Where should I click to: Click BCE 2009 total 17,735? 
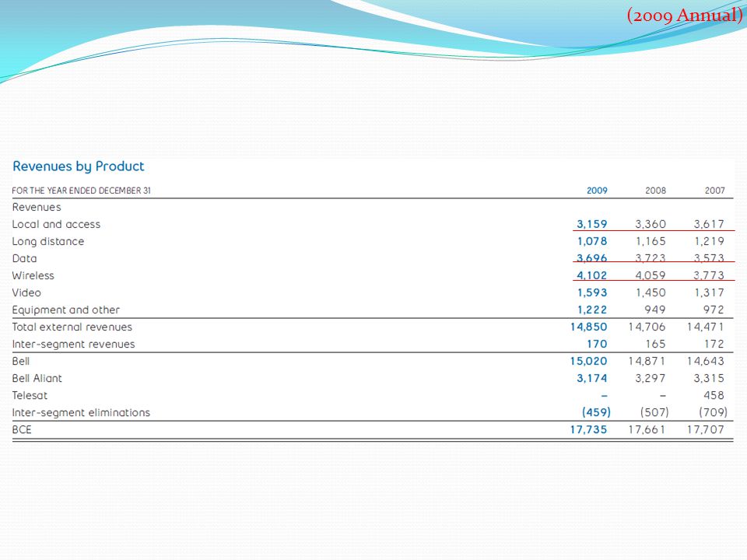[589, 430]
